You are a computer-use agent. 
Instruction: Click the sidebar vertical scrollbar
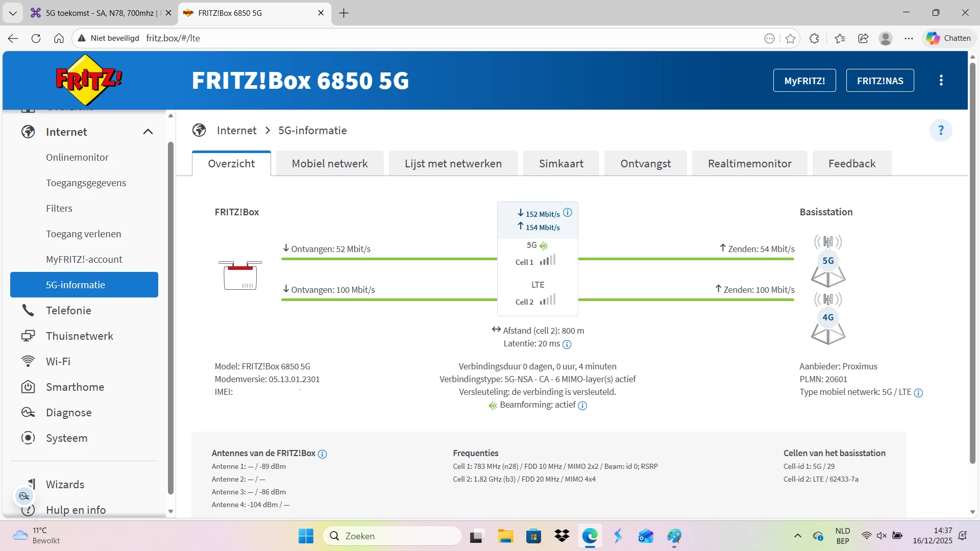[x=170, y=316]
